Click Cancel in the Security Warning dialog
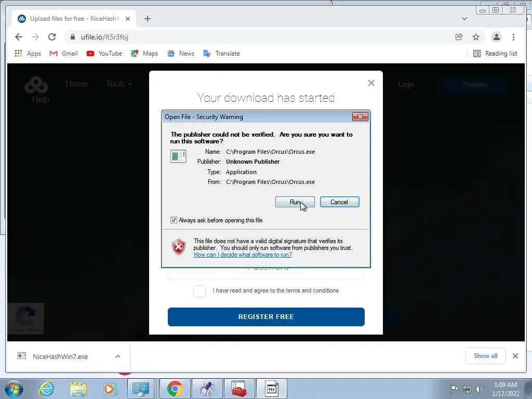Viewport: 532px width, 399px height. pos(339,202)
